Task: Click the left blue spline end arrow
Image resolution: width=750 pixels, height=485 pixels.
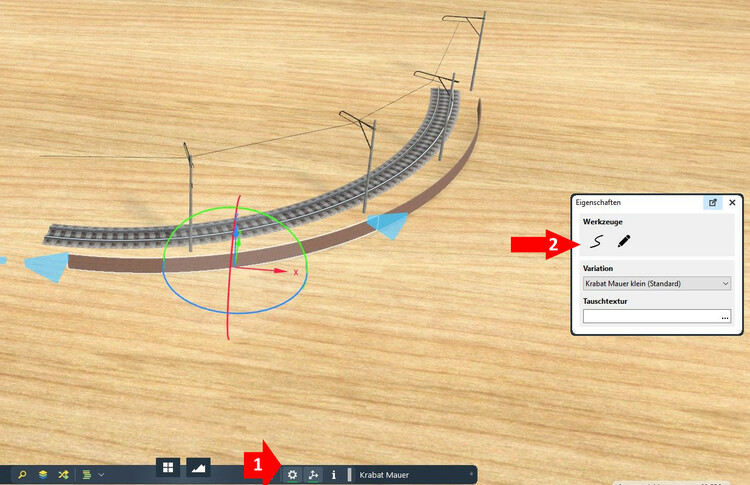Action: [x=47, y=267]
